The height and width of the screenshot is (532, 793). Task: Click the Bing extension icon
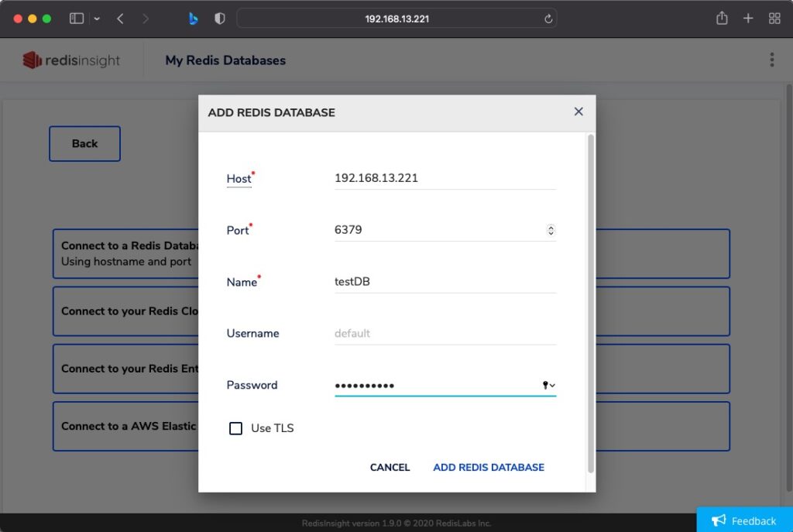click(x=193, y=19)
